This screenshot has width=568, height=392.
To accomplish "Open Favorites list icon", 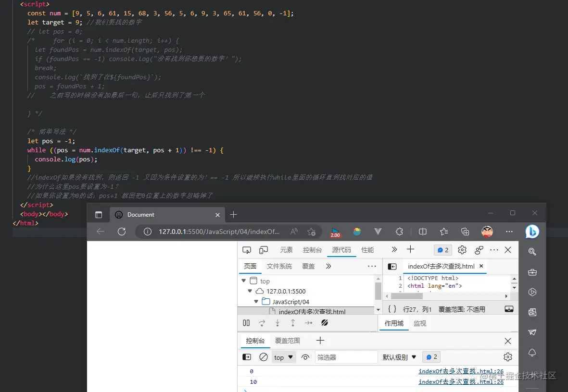I will (x=444, y=232).
